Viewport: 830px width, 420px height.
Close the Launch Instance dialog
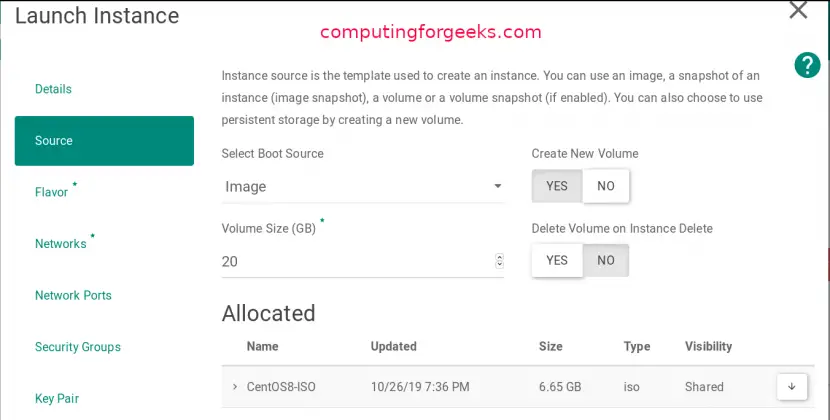click(798, 11)
